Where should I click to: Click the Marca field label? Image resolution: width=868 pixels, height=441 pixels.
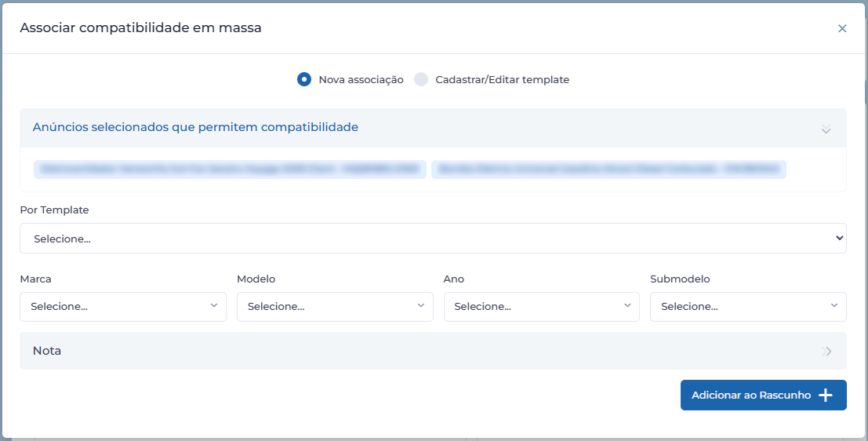pyautogui.click(x=35, y=279)
